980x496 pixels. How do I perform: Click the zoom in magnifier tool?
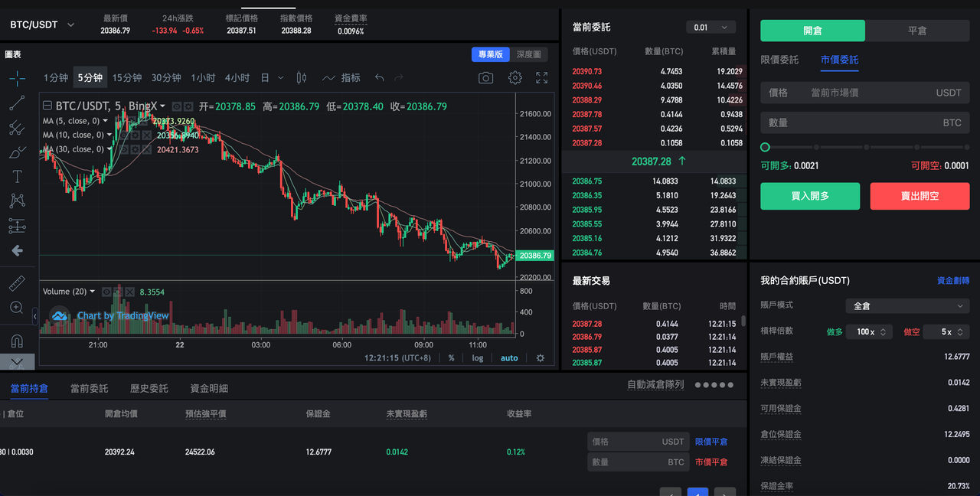click(x=17, y=308)
